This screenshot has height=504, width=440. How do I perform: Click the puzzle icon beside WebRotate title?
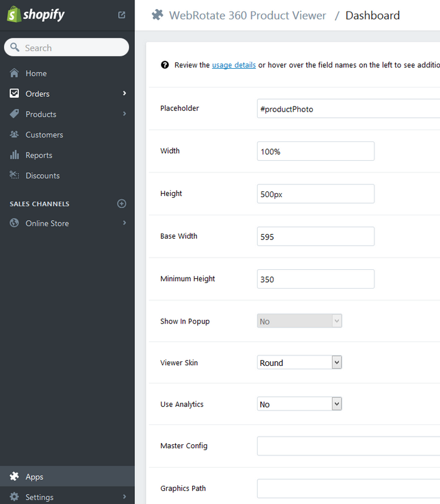point(157,15)
